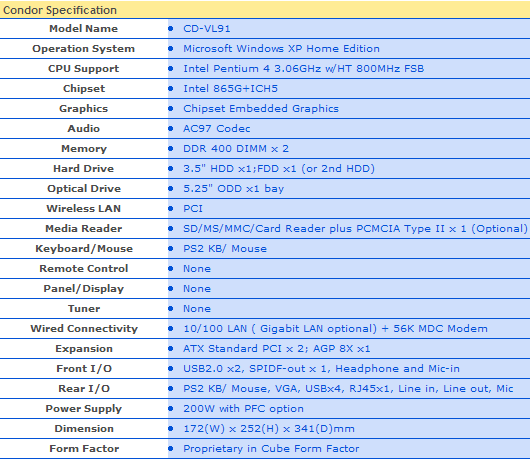530x459 pixels.
Task: Select the 'SD/MS/MMC/Card Reader plus PCMCIA' value
Action: pyautogui.click(x=292, y=228)
